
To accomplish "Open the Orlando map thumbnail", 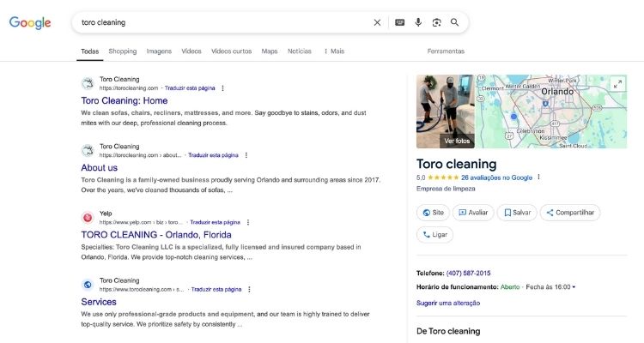I will coord(551,111).
